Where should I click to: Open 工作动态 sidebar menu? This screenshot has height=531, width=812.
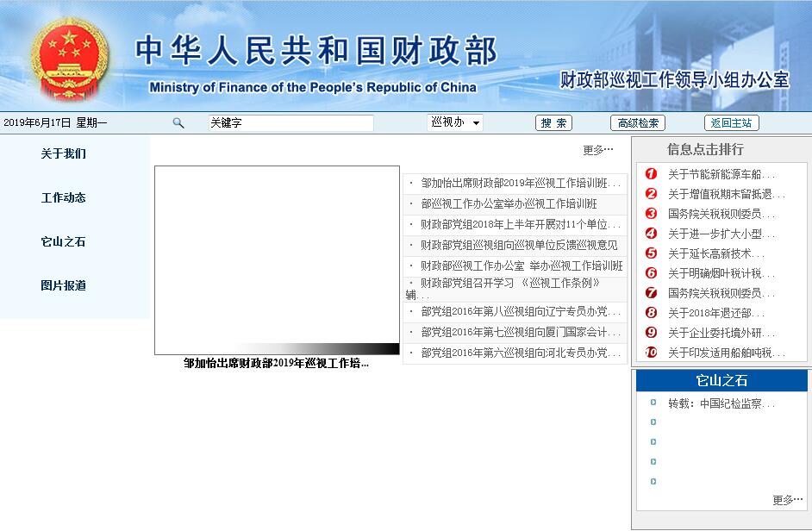point(63,197)
